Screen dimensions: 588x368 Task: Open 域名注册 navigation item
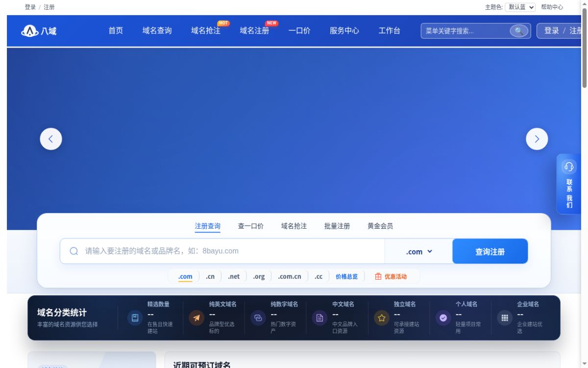254,31
